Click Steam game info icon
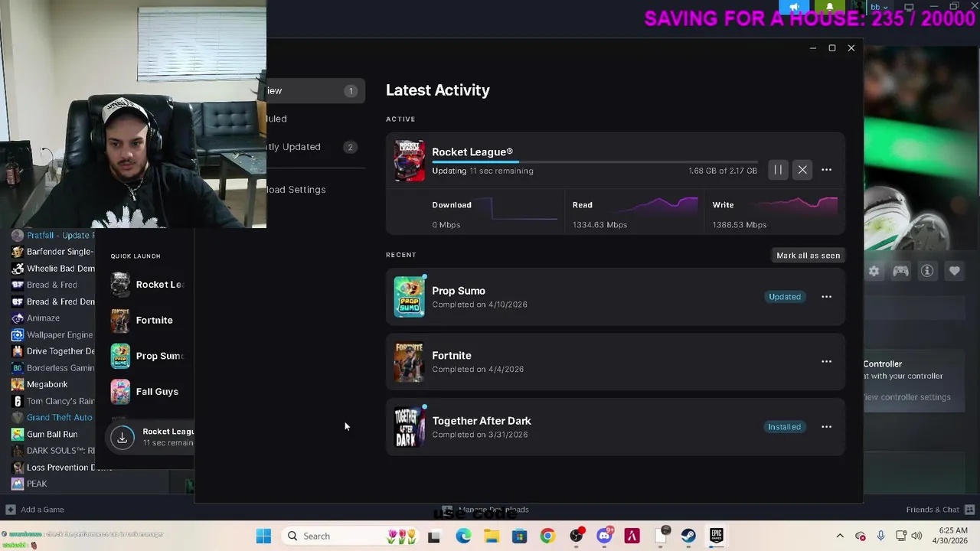 927,271
